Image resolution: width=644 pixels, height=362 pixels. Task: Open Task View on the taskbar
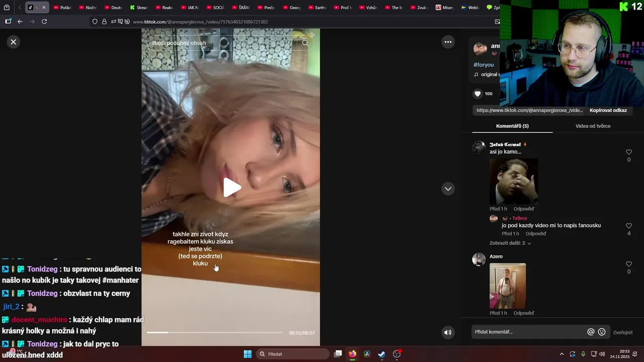338,354
